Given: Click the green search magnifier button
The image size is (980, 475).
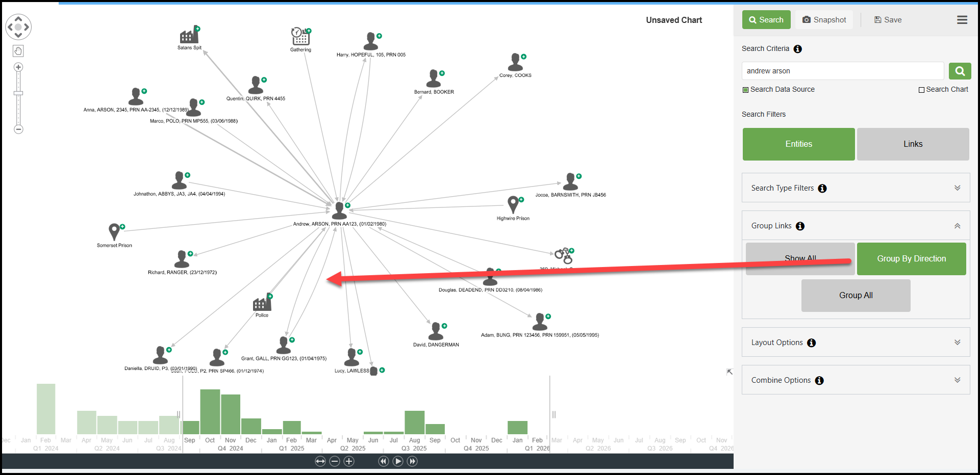Looking at the screenshot, I should [x=960, y=71].
